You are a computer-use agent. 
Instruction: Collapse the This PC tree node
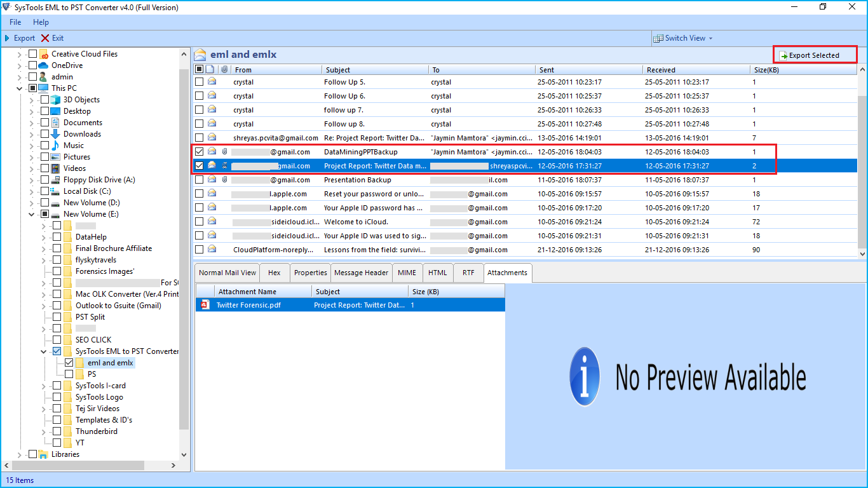[x=20, y=88]
